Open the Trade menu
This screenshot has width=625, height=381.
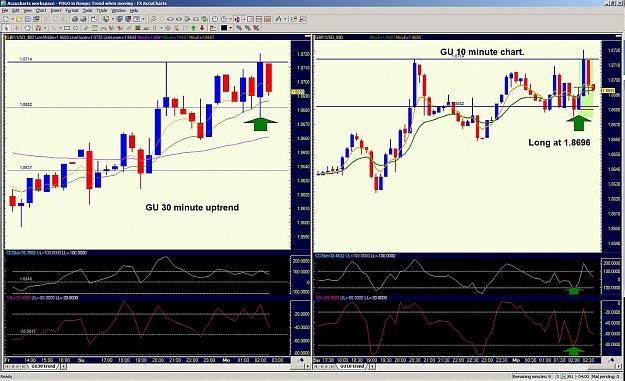[102, 10]
